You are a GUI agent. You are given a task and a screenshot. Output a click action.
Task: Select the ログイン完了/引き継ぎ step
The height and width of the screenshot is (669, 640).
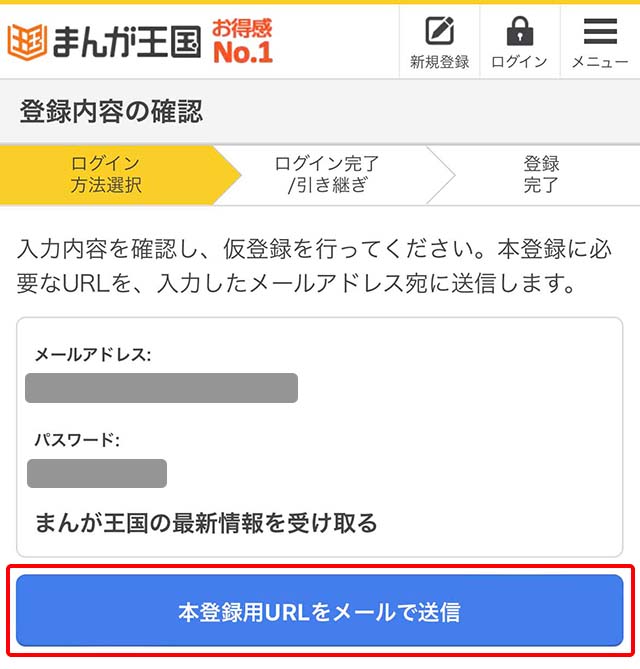click(x=326, y=175)
